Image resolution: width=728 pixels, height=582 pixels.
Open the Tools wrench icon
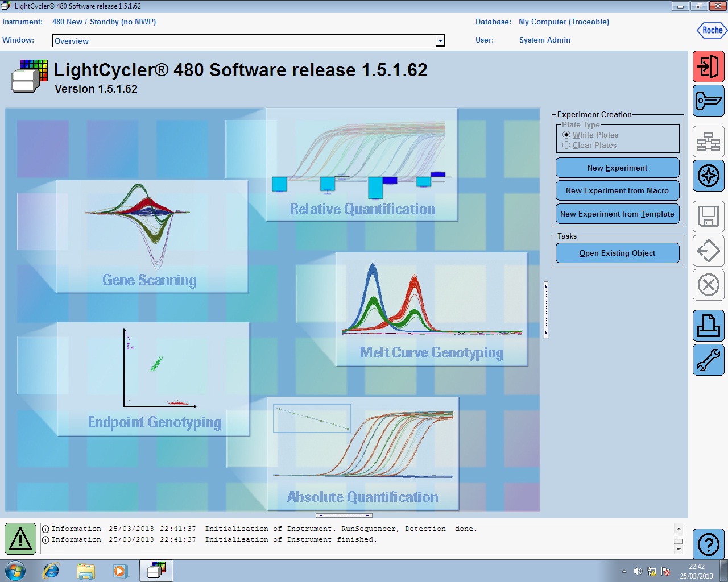click(x=708, y=360)
